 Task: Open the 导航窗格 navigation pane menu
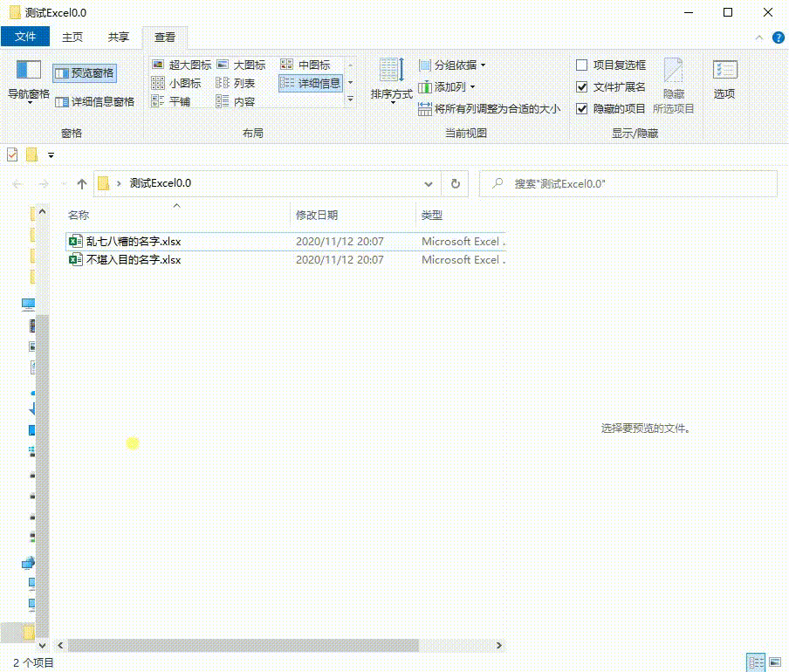(x=28, y=82)
